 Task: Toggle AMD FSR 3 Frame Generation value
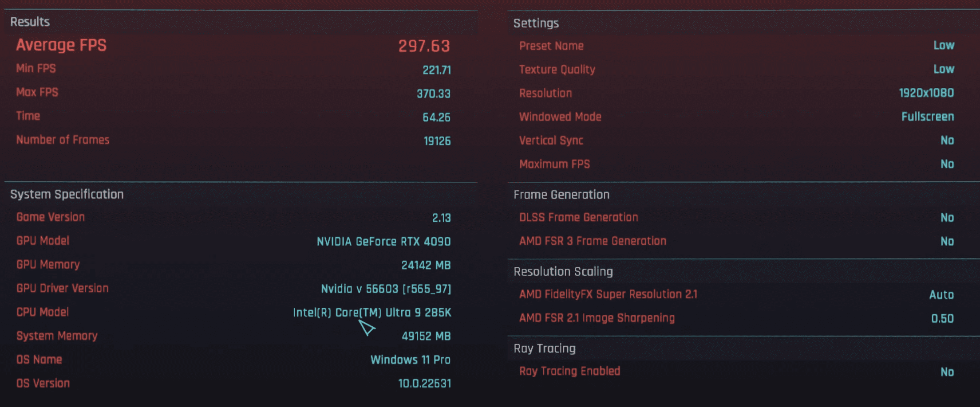[x=947, y=241]
